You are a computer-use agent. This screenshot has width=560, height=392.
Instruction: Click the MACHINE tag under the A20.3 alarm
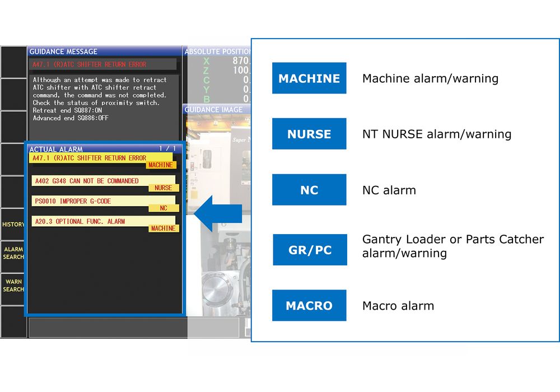(x=163, y=228)
